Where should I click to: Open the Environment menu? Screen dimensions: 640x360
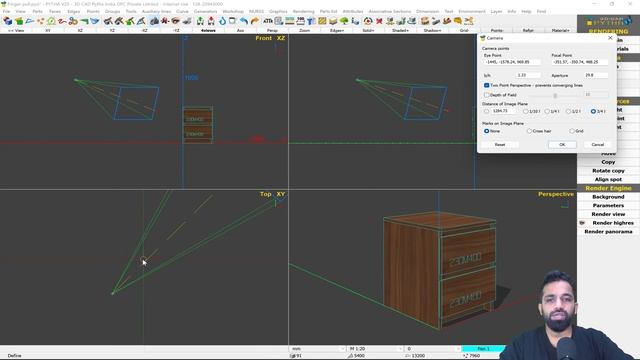[472, 11]
